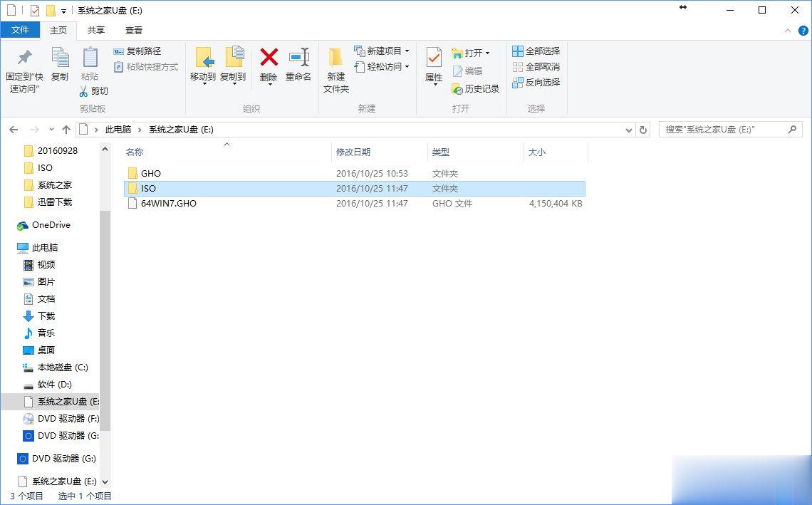The width and height of the screenshot is (812, 505).
Task: Click the Refresh button next to the address bar
Action: click(x=643, y=130)
